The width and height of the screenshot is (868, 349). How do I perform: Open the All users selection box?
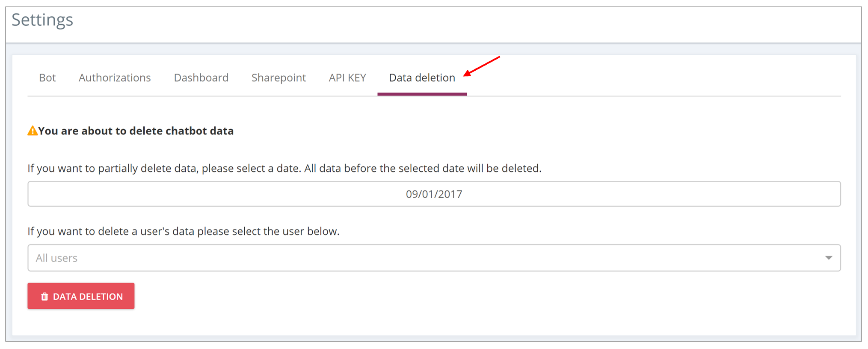click(434, 258)
